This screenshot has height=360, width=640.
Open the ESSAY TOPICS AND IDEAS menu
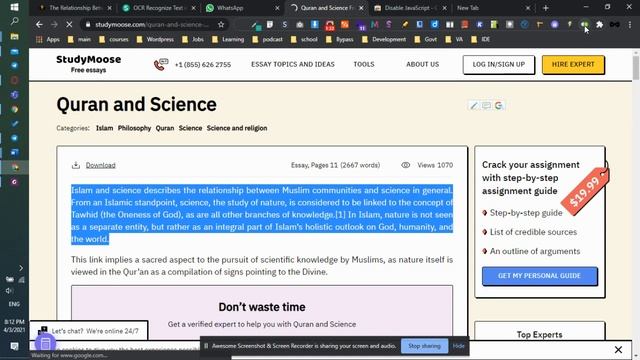pyautogui.click(x=293, y=64)
